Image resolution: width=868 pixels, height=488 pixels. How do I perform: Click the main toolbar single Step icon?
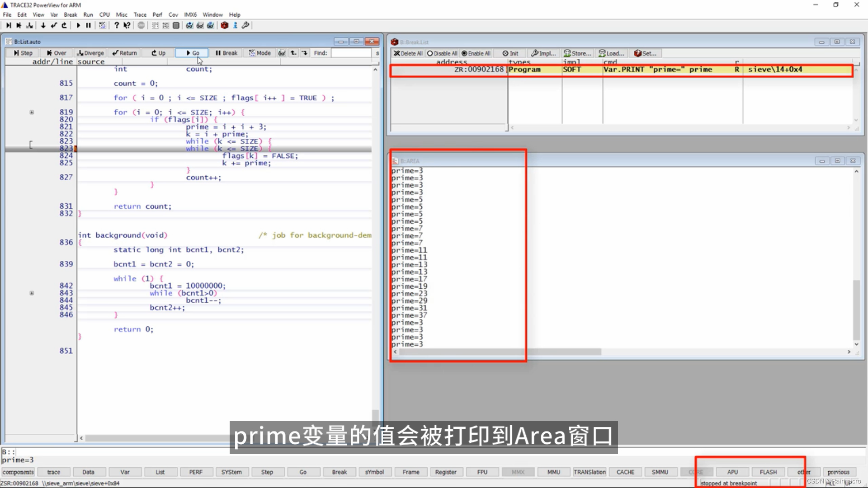tap(9, 25)
